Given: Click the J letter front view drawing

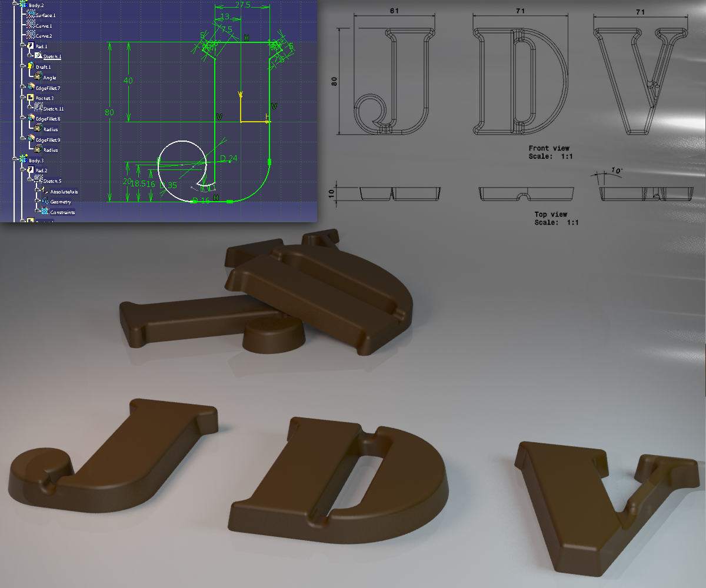Looking at the screenshot, I should (394, 81).
